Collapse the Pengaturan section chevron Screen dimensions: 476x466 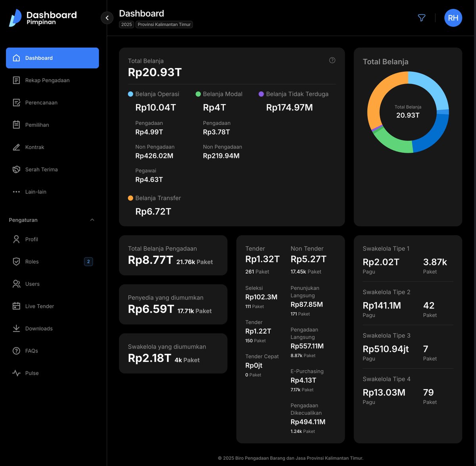click(x=92, y=220)
